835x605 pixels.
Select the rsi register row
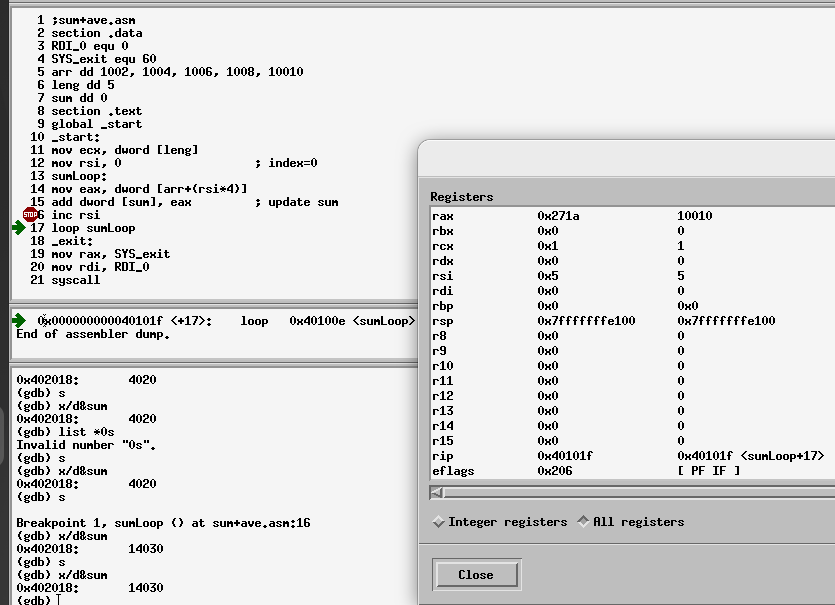(x=633, y=275)
